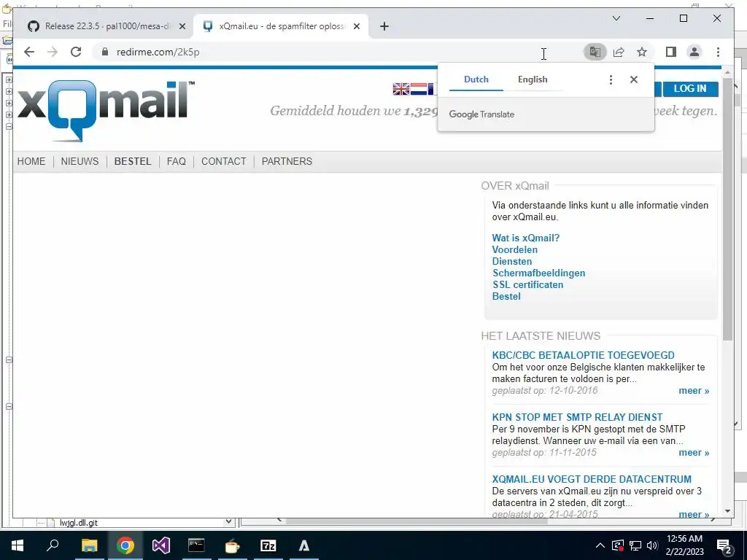Open XQMAIL.EU VOEGT DERDE DATACENTRUM article
Image resolution: width=747 pixels, height=560 pixels.
pos(592,479)
